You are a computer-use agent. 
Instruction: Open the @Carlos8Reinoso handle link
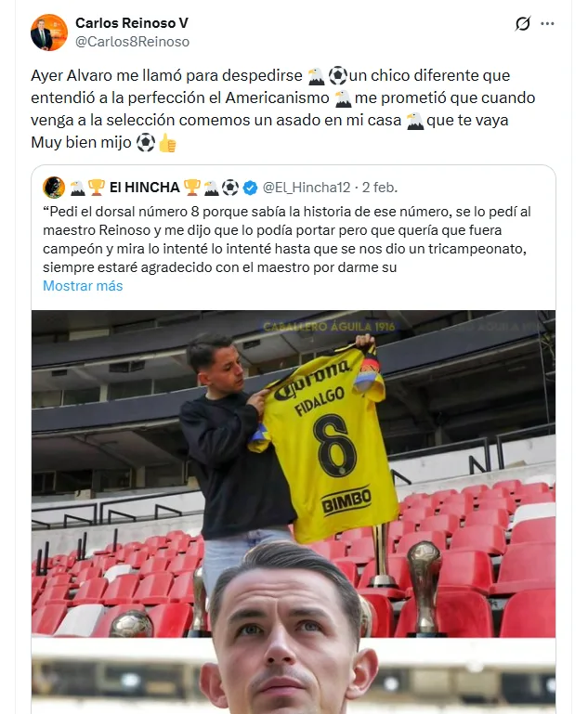click(x=132, y=42)
